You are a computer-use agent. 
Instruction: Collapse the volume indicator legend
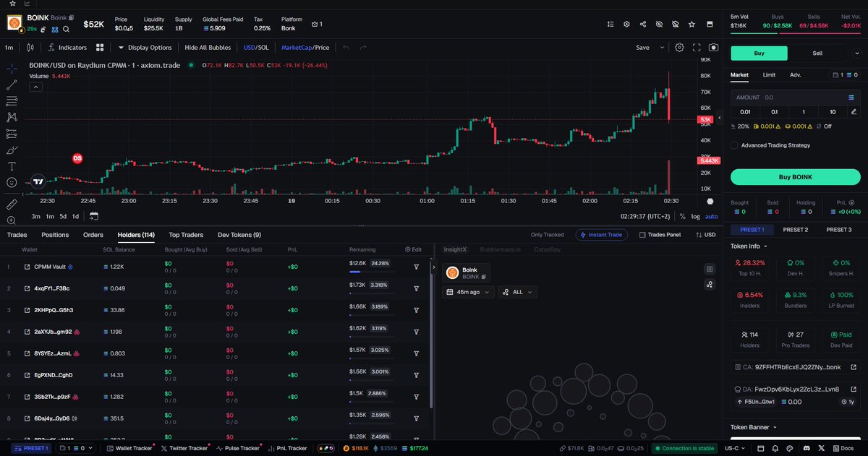[x=35, y=87]
